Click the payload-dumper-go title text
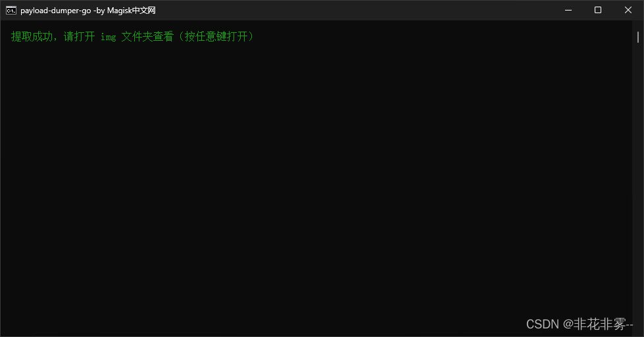 coord(56,11)
